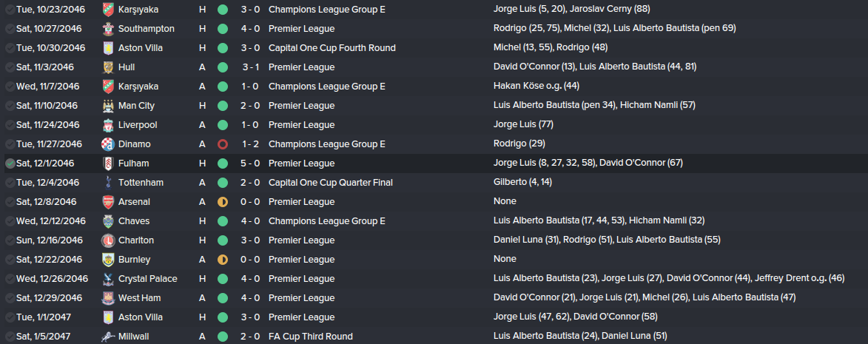Toggle the selection tick on the Fulham row
This screenshot has height=344, width=868.
tap(10, 163)
